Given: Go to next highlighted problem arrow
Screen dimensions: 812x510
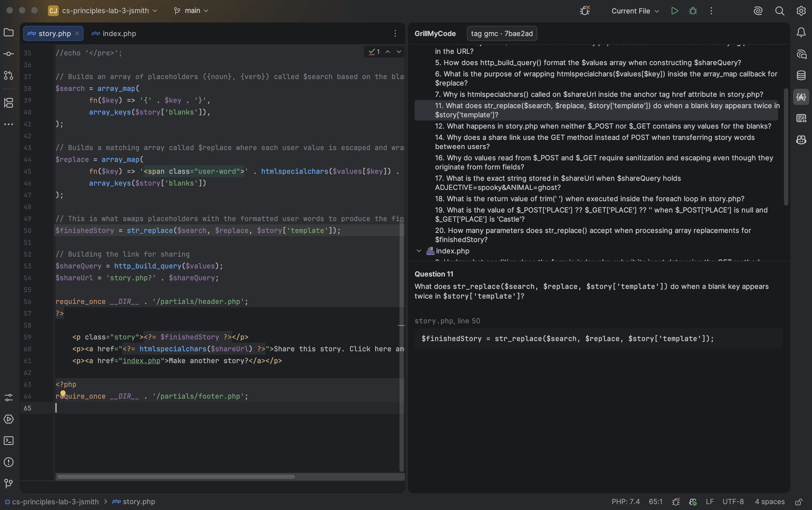Looking at the screenshot, I should click(399, 52).
